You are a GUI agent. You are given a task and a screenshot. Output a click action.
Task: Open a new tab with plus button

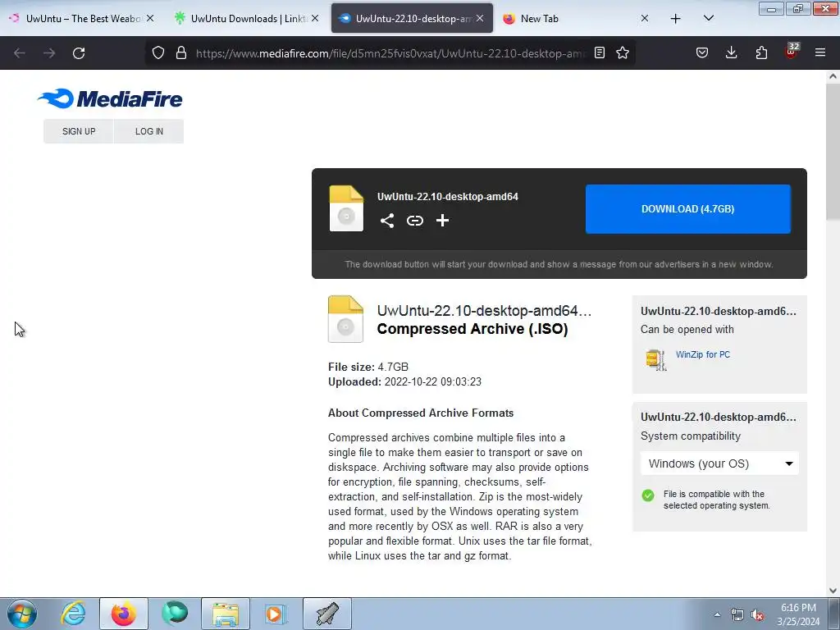coord(676,19)
